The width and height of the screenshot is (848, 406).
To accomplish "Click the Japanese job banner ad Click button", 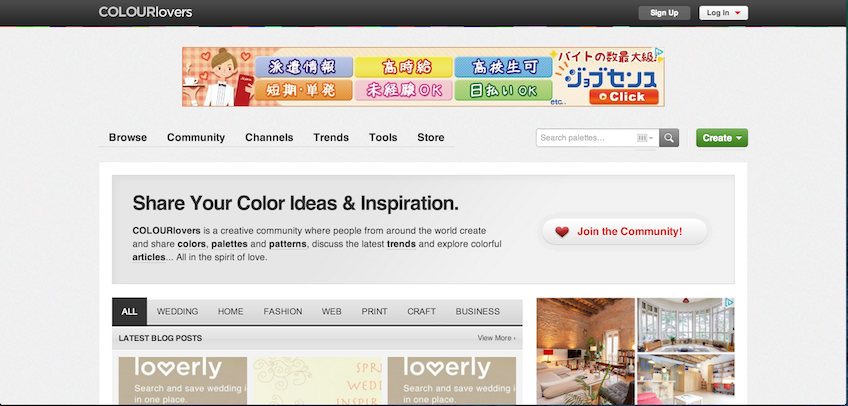I will (x=624, y=97).
